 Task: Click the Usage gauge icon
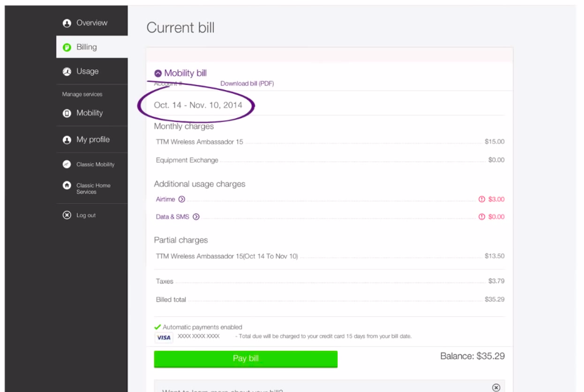click(67, 72)
